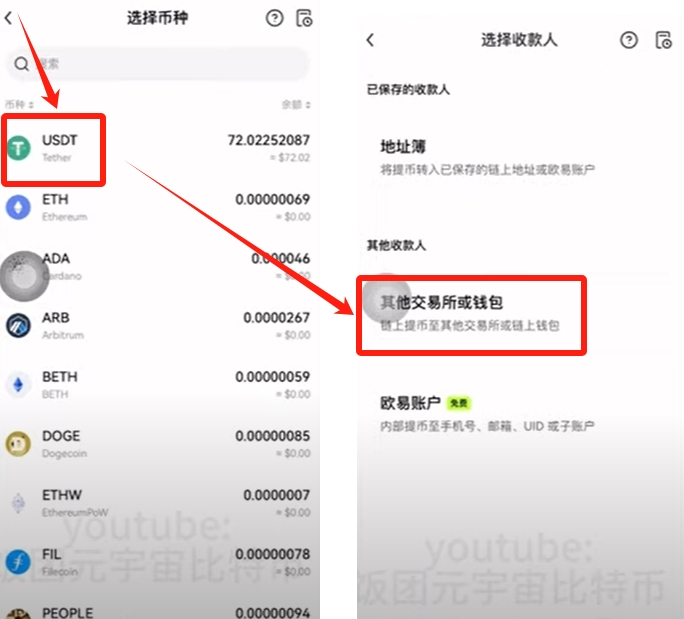The height and width of the screenshot is (619, 684).
Task: Tap the ARB coin icon
Action: pyautogui.click(x=18, y=325)
